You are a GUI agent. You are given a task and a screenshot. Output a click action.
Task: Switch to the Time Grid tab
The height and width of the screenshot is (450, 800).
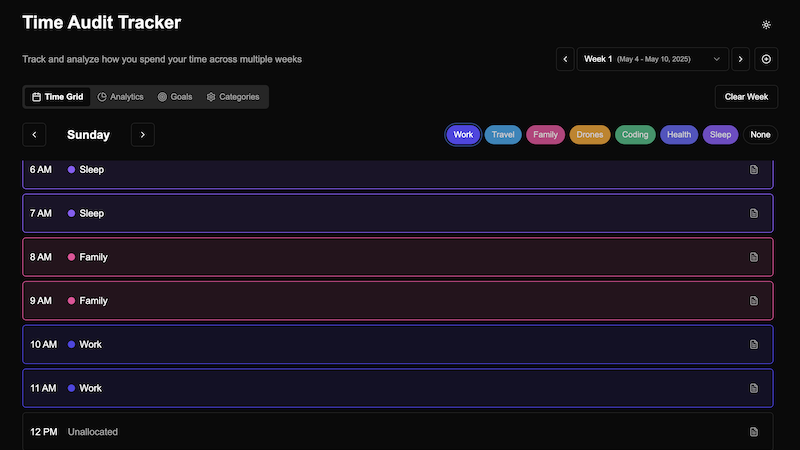[57, 97]
